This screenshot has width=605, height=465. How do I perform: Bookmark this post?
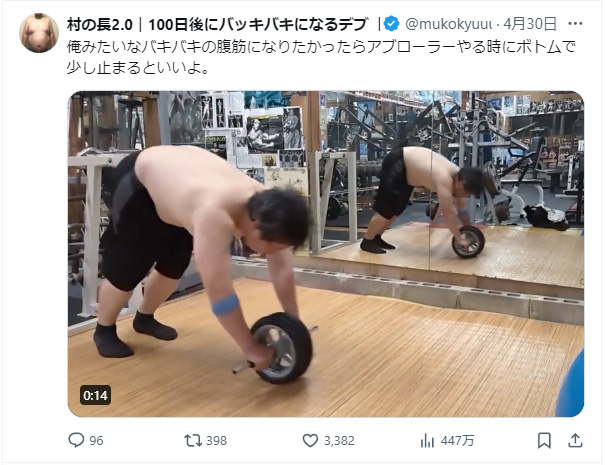click(544, 440)
